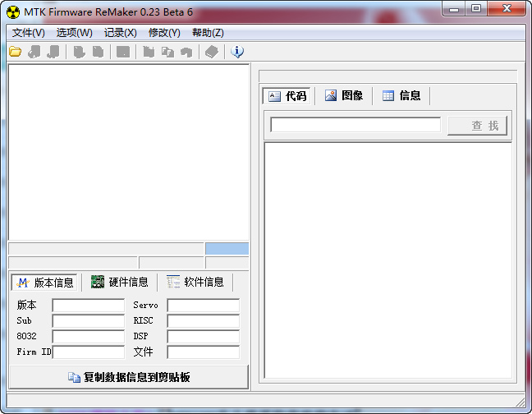
Task: Click 复制数据信息到剪贴板 button
Action: (128, 377)
